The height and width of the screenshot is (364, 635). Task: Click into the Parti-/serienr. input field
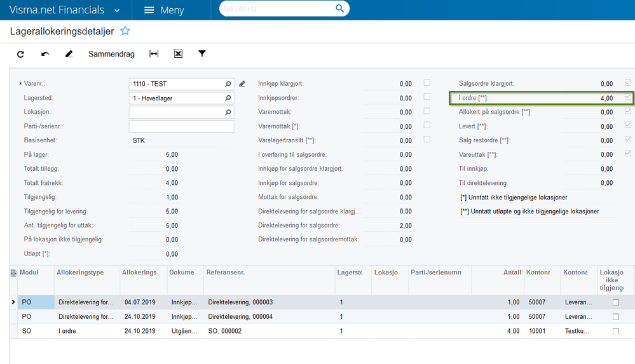[x=181, y=126]
